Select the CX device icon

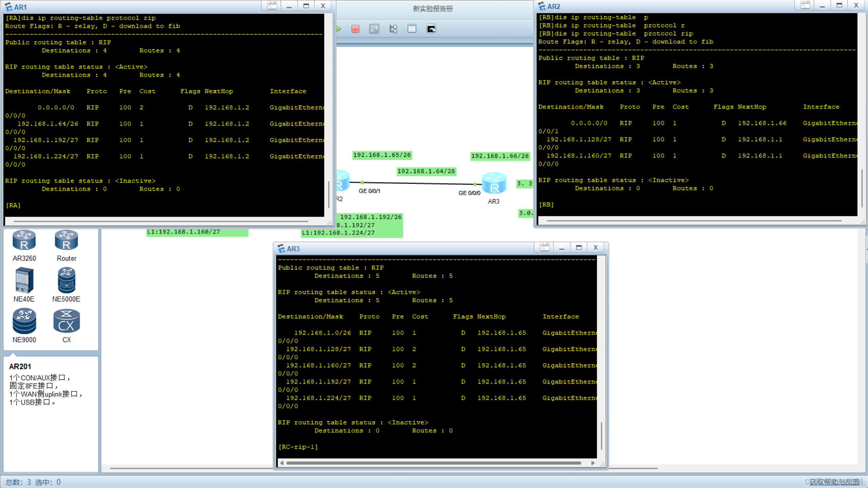coord(66,321)
